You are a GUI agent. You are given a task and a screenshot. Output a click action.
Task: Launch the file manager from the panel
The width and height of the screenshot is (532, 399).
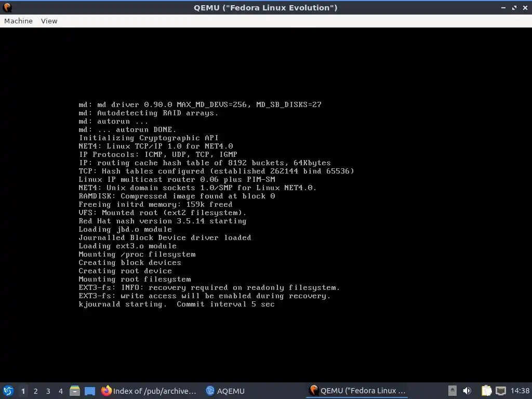coord(75,391)
